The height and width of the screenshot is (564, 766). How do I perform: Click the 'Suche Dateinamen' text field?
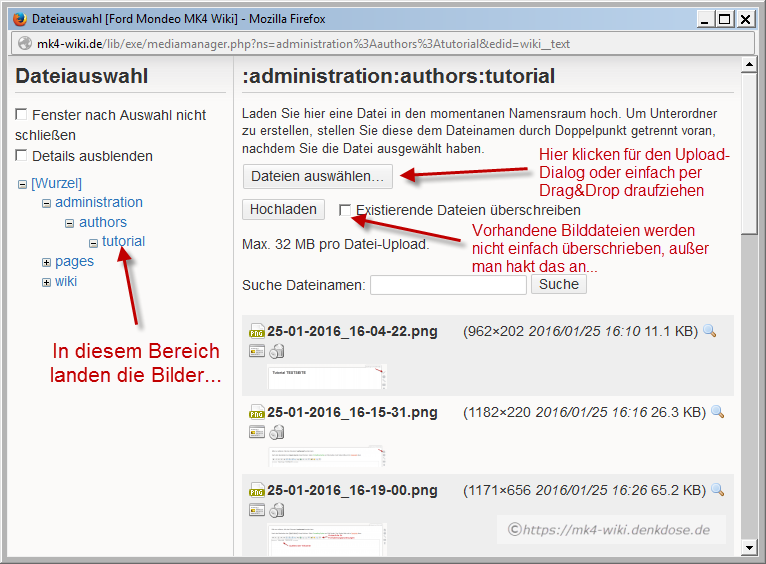coord(448,285)
